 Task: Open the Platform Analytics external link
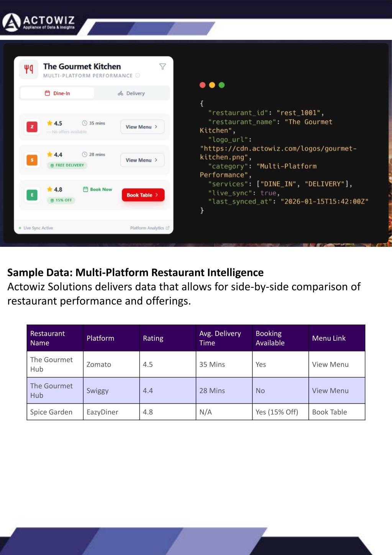149,228
